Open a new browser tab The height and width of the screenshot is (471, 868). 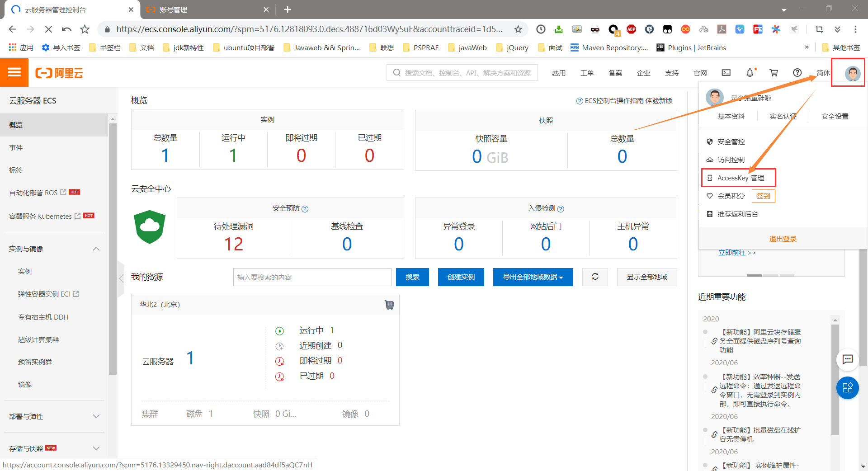point(288,9)
